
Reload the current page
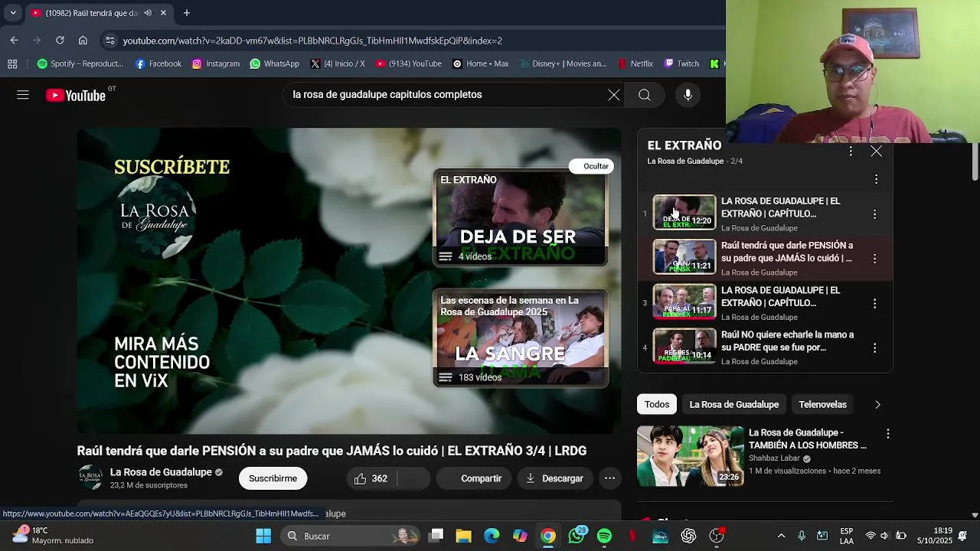(60, 41)
